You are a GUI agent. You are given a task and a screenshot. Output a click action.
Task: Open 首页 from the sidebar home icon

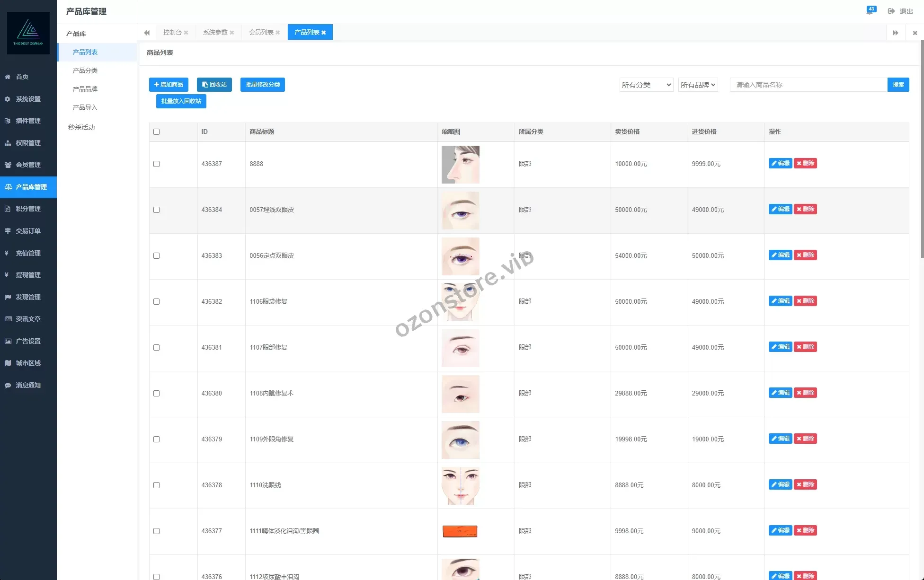point(8,77)
